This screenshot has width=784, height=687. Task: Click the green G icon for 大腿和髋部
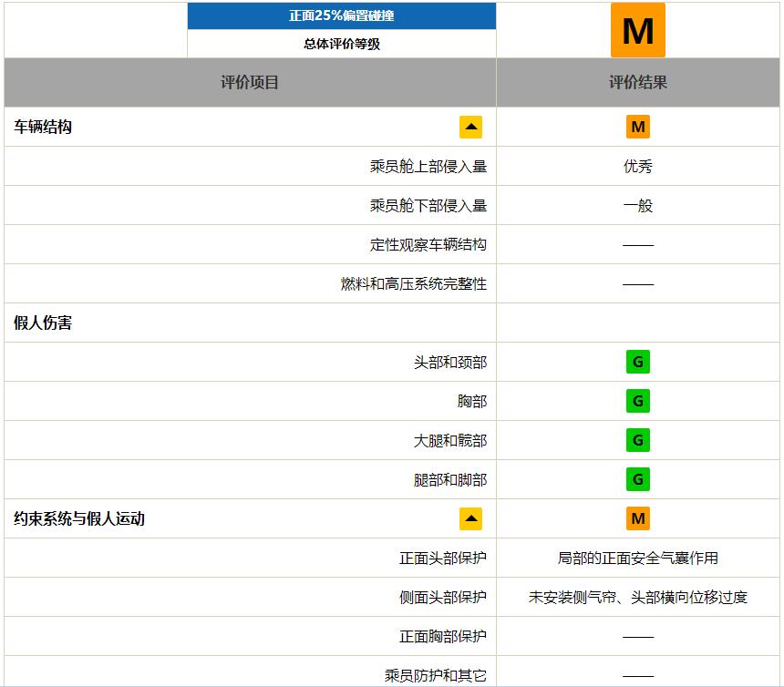point(637,440)
